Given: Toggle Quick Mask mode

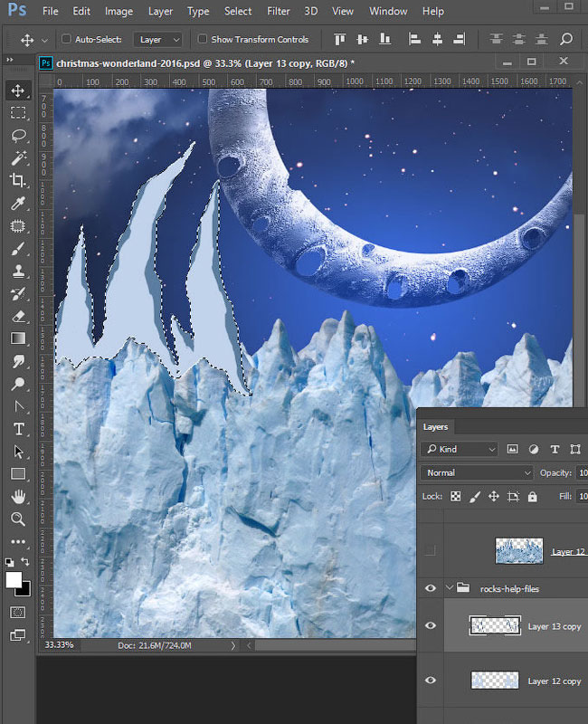Looking at the screenshot, I should click(x=17, y=613).
